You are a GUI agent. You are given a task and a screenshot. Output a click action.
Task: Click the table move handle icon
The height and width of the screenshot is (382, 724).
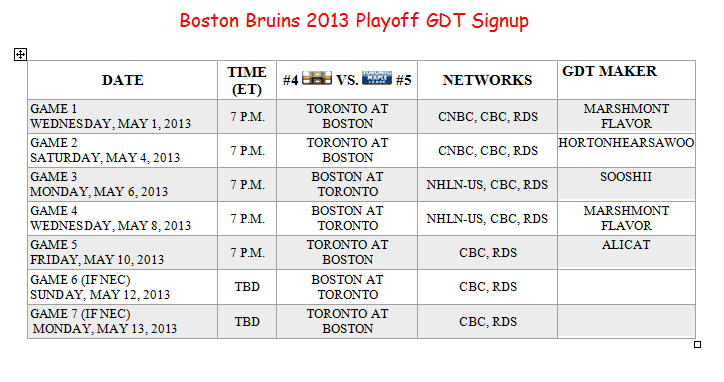click(x=20, y=55)
